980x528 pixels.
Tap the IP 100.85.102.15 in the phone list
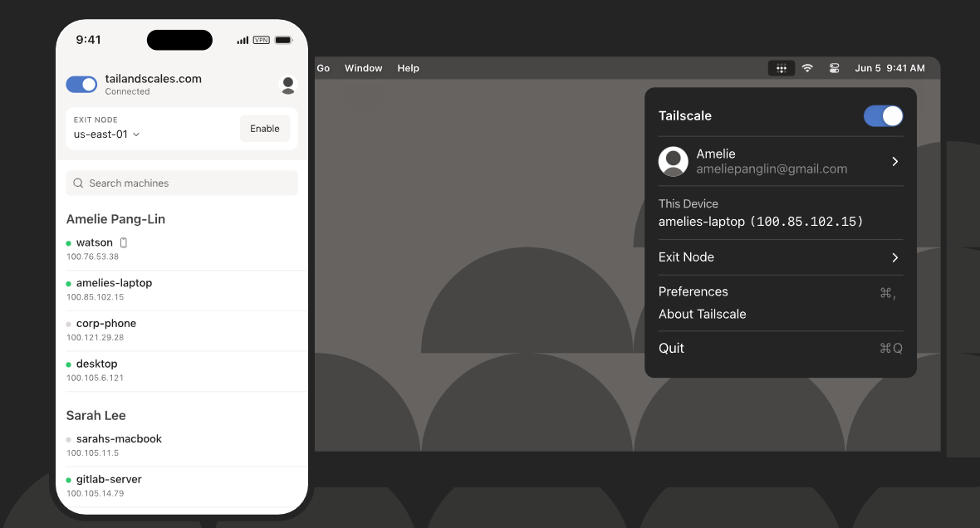coord(95,297)
